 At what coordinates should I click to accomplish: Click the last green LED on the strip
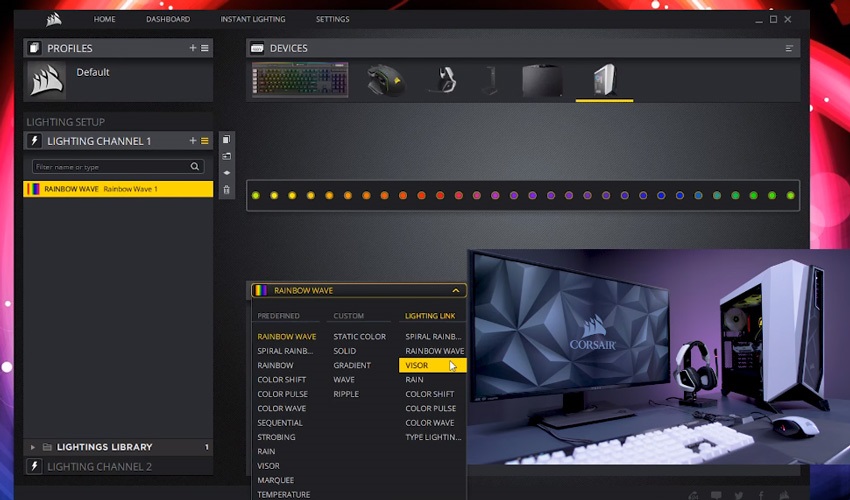[x=790, y=195]
